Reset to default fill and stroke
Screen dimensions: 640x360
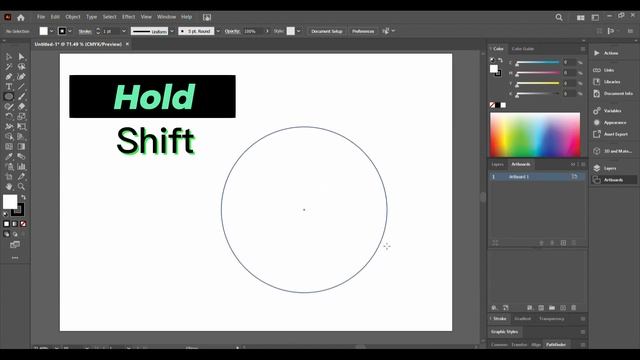click(x=5, y=214)
